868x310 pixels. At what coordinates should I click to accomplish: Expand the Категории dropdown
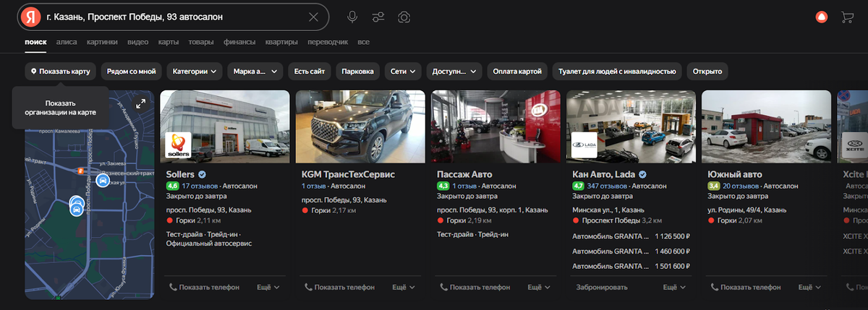[195, 72]
